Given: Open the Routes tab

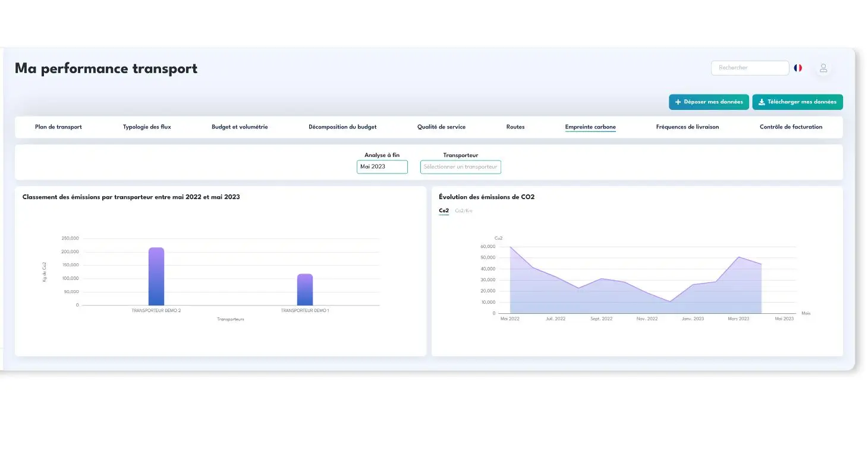Looking at the screenshot, I should [x=515, y=127].
